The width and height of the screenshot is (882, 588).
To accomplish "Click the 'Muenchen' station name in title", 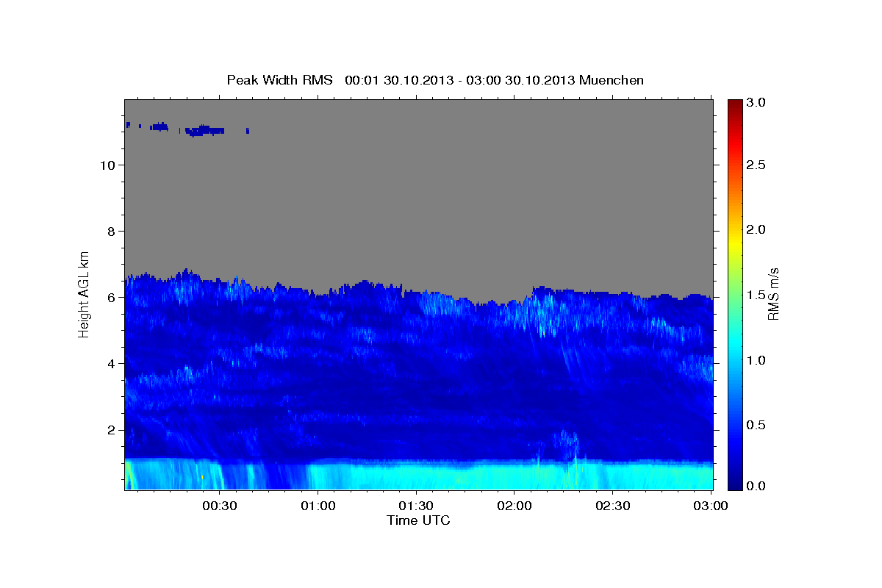I will tap(612, 80).
